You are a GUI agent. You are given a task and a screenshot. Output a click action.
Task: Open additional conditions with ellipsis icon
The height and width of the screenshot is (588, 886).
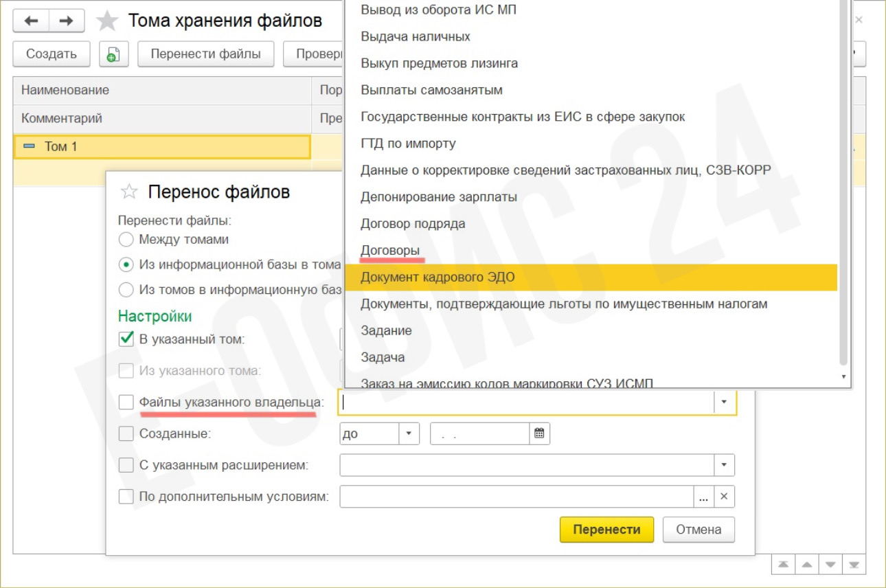[703, 497]
